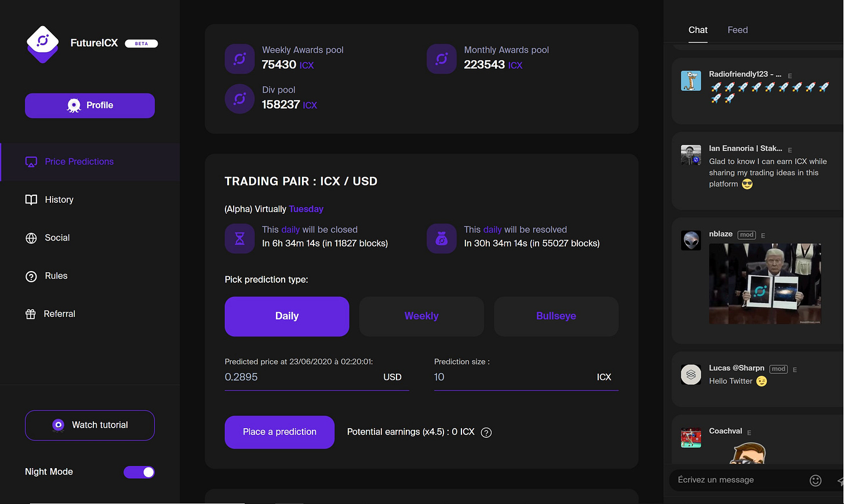Click Radiofriendly123's avatar in chat
Image resolution: width=844 pixels, height=504 pixels.
691,81
